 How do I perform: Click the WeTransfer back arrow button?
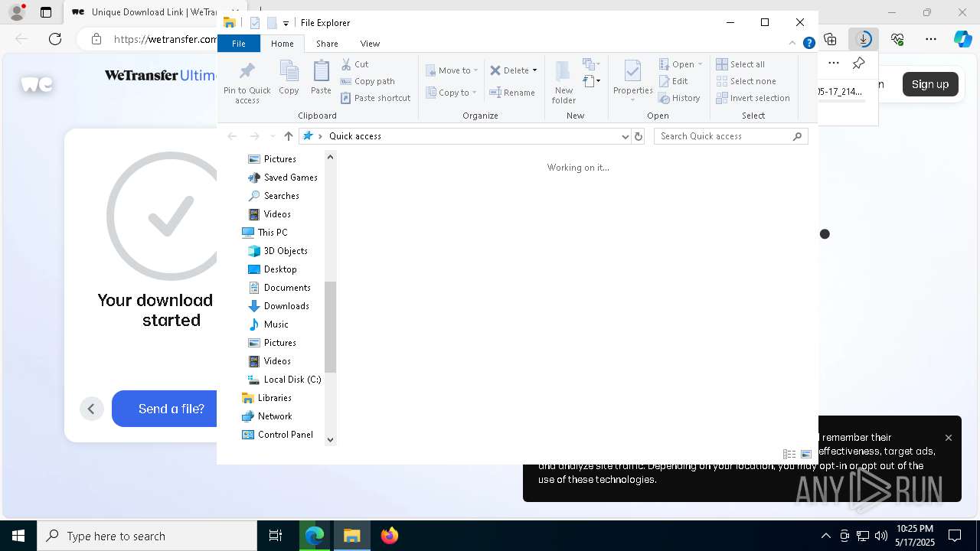point(91,409)
